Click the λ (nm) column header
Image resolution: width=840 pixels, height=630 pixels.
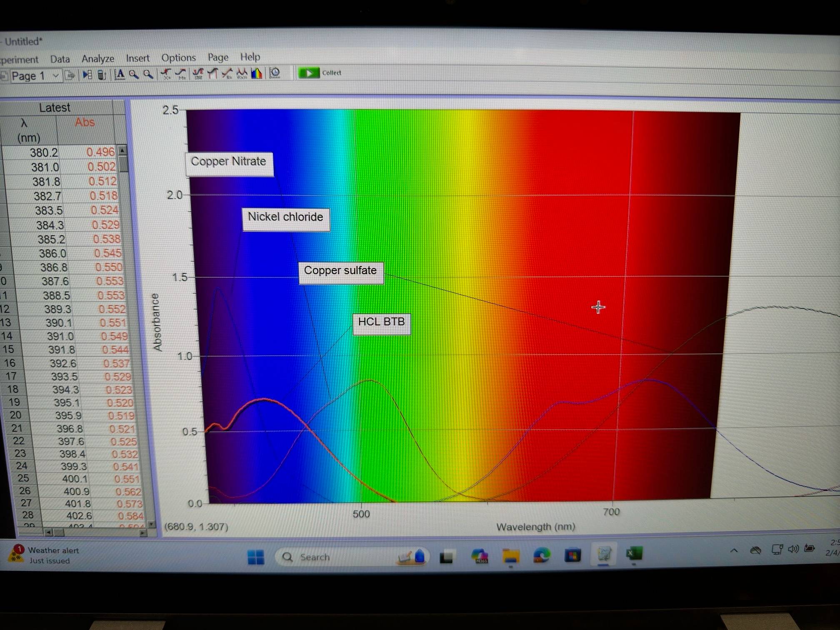click(x=28, y=130)
